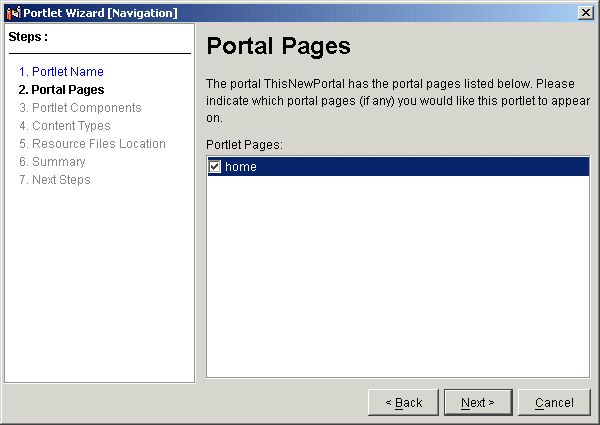Click the < Back button
The height and width of the screenshot is (425, 600).
click(403, 402)
